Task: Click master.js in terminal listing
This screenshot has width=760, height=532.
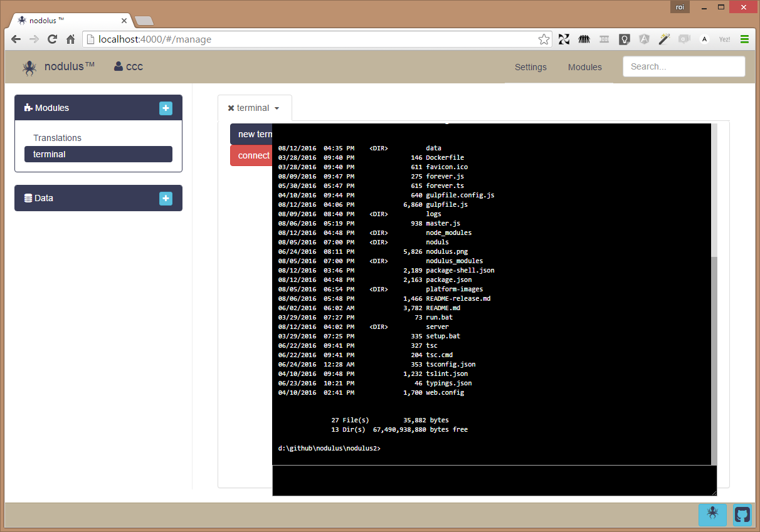Action: (x=443, y=224)
